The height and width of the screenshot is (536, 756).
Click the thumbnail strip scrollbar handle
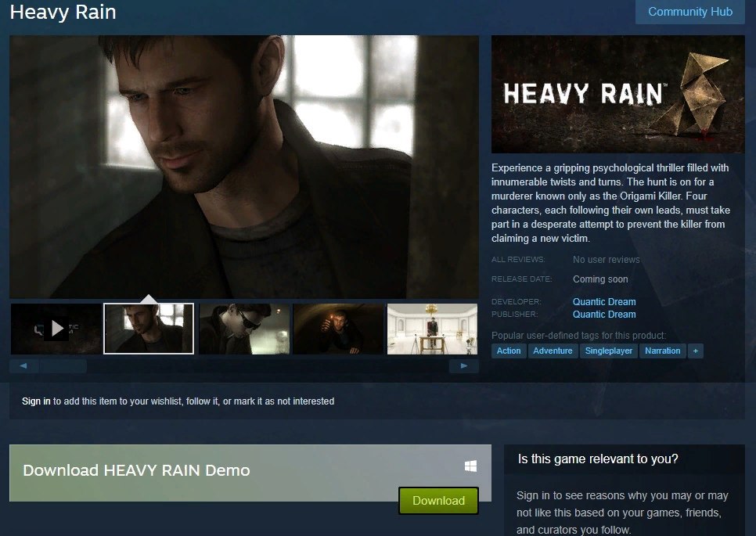click(x=63, y=366)
